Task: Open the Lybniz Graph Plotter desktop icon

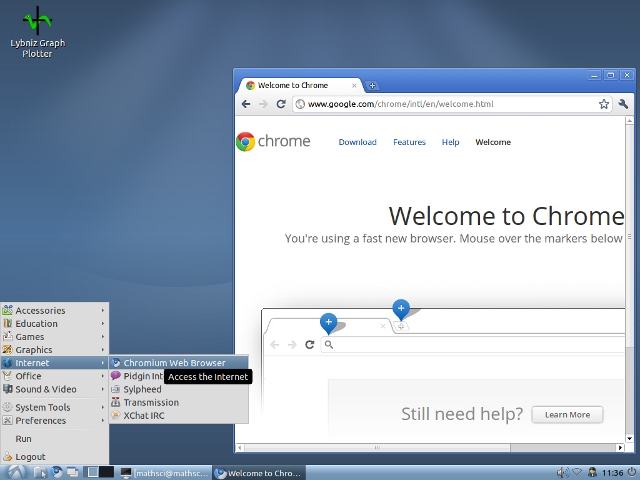Action: point(37,33)
